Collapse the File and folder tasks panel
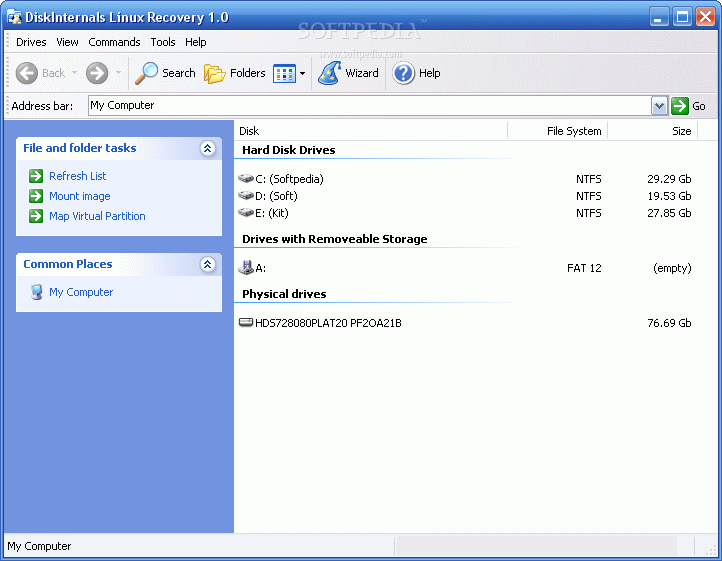Image resolution: width=722 pixels, height=561 pixels. coord(208,148)
